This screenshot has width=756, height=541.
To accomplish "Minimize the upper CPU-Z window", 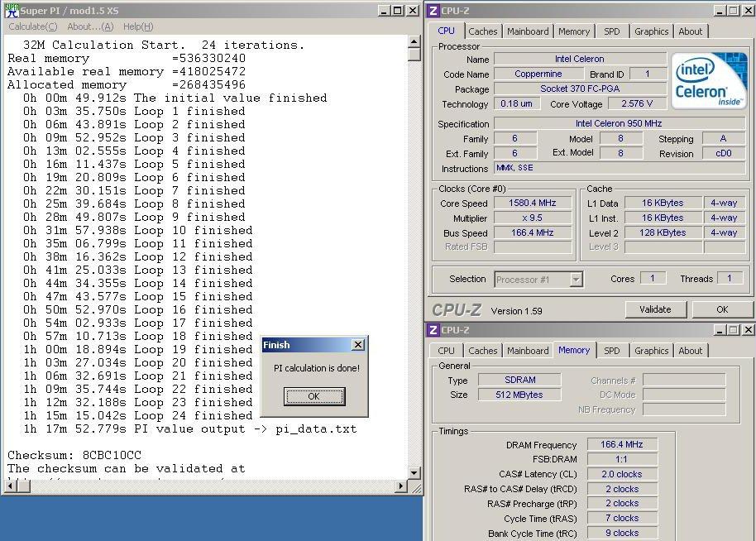I will point(719,11).
